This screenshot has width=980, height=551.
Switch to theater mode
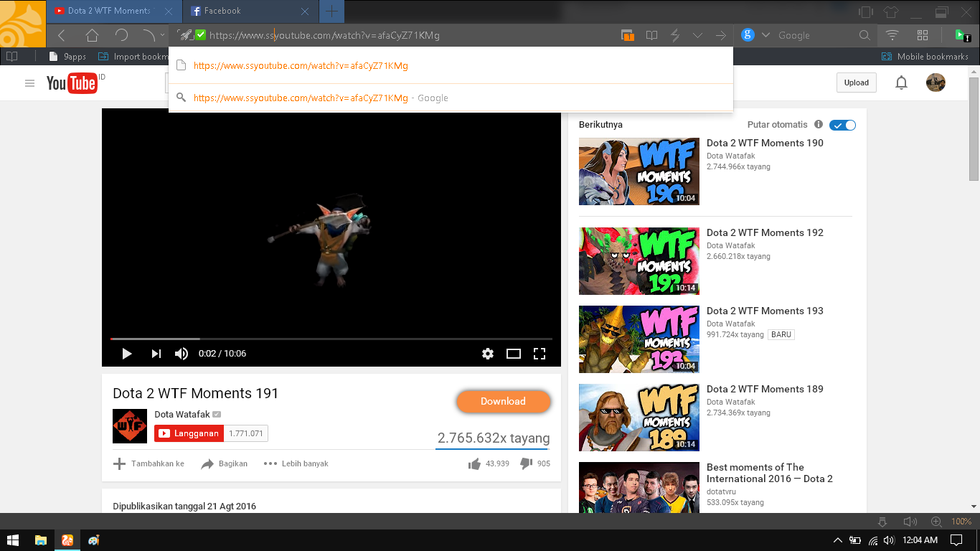coord(514,353)
